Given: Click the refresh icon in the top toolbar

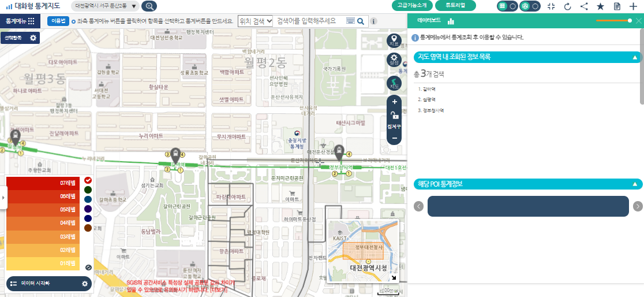Looking at the screenshot, I should click(x=567, y=6).
